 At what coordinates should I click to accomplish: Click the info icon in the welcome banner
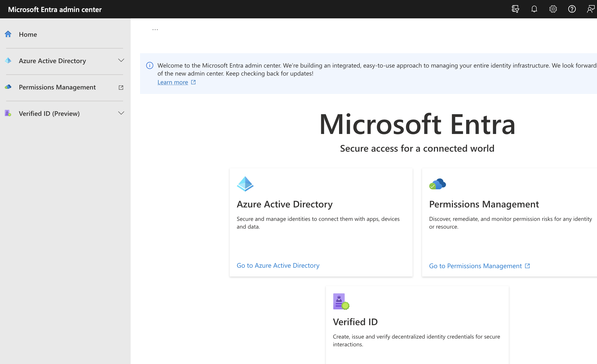pos(149,65)
